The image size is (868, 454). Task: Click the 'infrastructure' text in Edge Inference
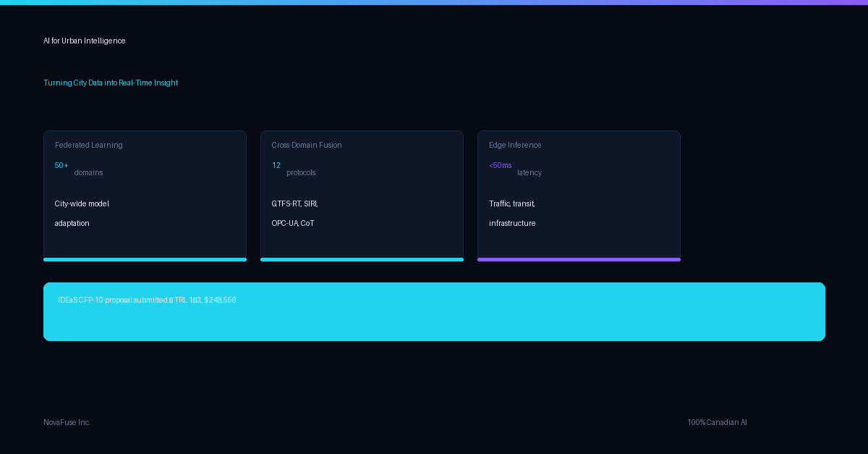(512, 224)
